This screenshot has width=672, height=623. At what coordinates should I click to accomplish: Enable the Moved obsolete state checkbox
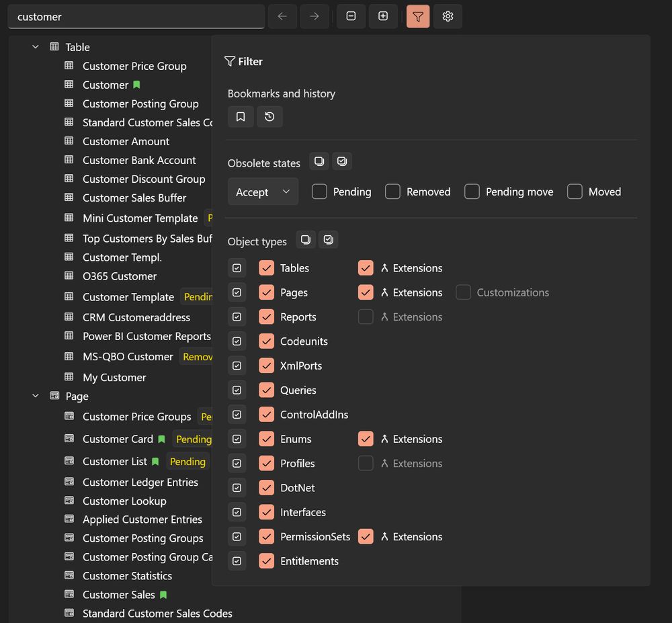pyautogui.click(x=575, y=192)
